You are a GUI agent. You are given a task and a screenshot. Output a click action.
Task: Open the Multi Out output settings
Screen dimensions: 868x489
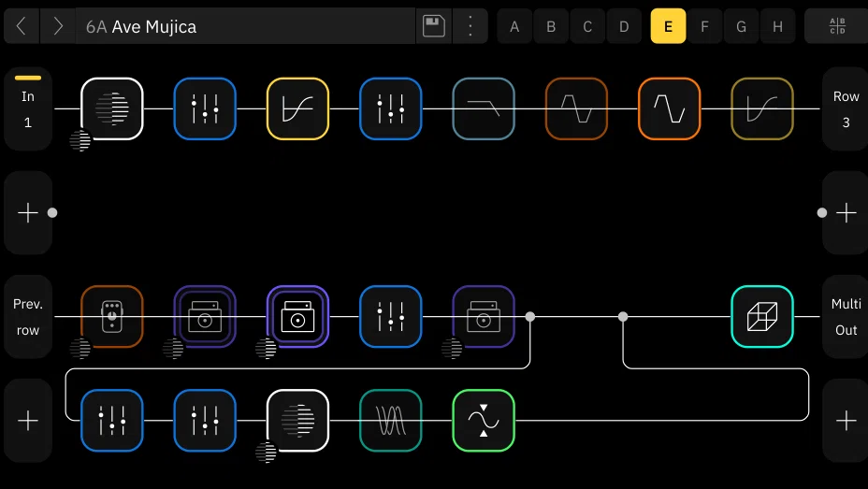point(846,317)
